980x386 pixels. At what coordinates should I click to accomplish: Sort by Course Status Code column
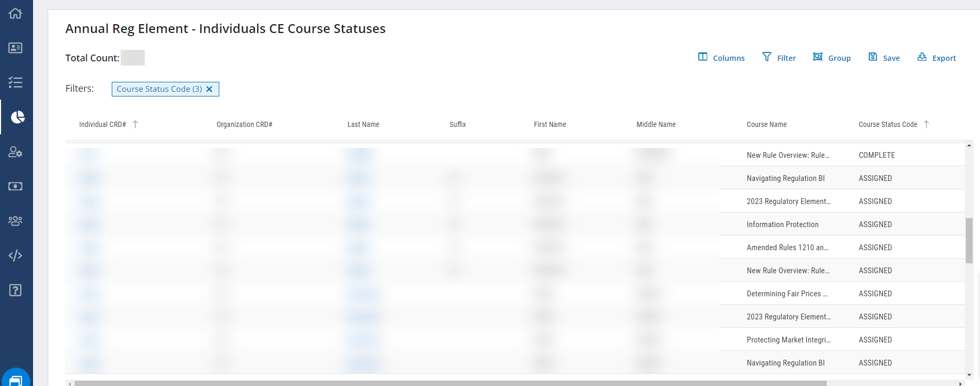(x=888, y=124)
